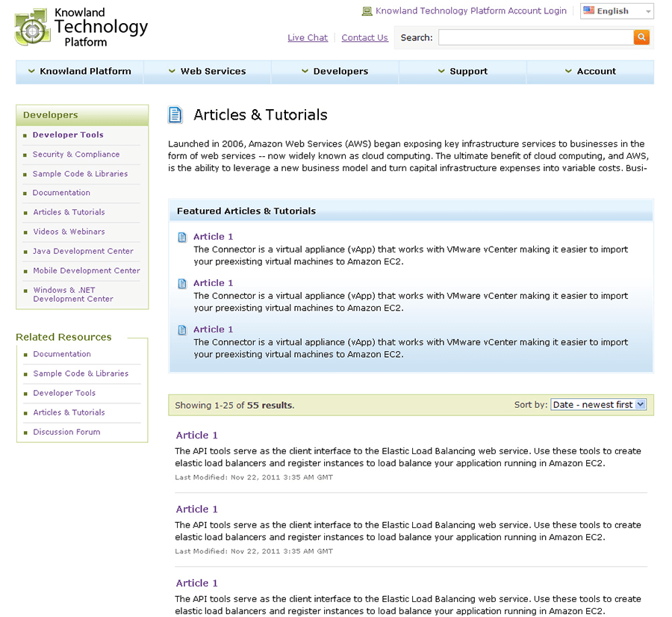672x617 pixels.
Task: Click the page icon next to first featured Article 1
Action: point(183,237)
